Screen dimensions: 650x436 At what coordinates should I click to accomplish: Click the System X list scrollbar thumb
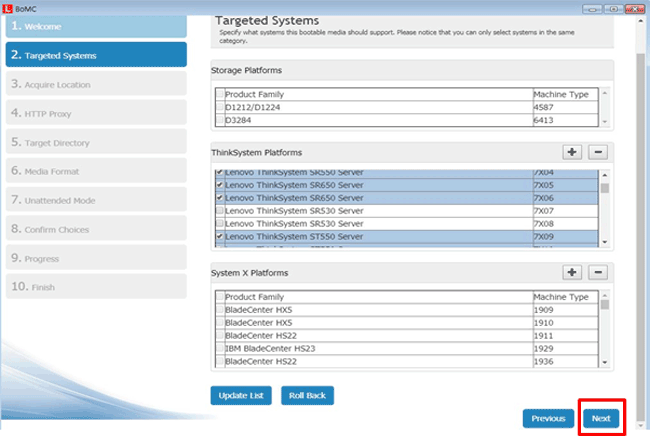605,305
